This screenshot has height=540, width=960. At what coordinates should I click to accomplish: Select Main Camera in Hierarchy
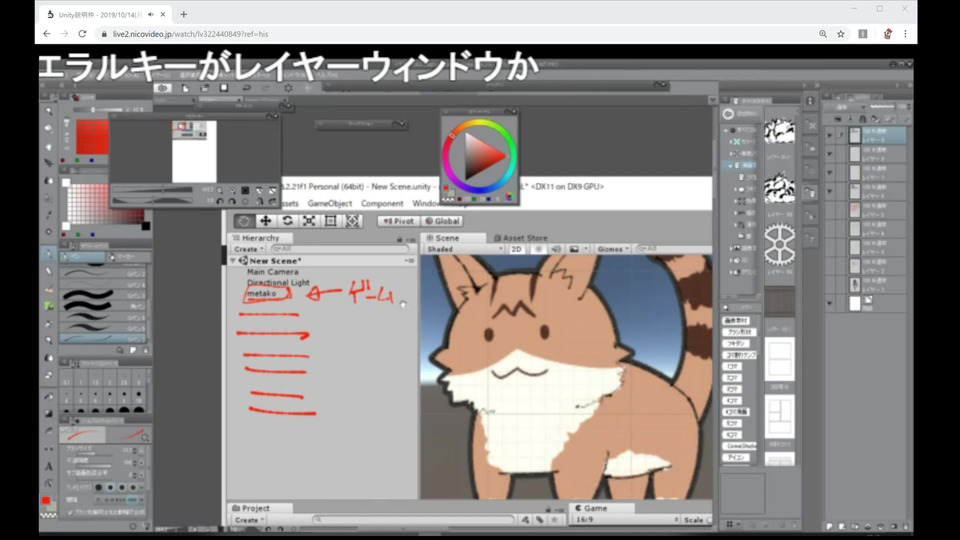click(x=272, y=272)
